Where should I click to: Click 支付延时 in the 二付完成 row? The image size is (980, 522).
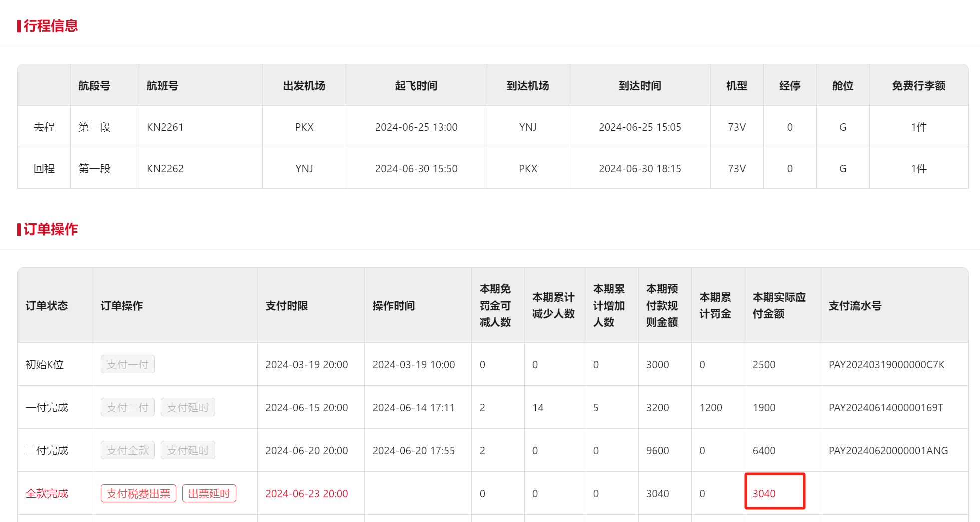[x=188, y=450]
